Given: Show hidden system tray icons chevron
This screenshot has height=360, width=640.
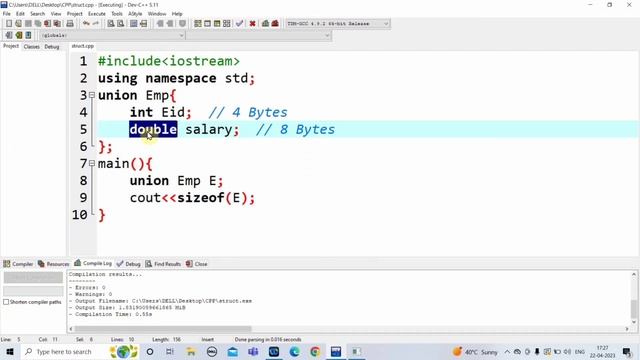Looking at the screenshot, I should (x=507, y=351).
